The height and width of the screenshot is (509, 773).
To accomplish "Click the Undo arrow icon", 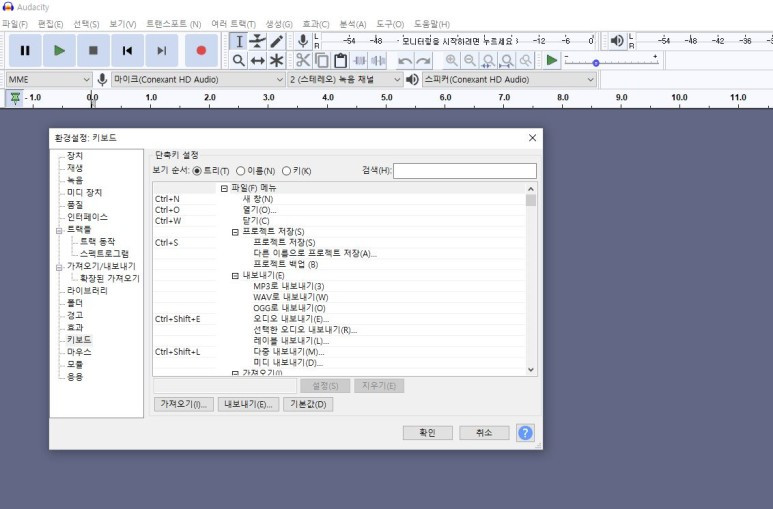I will click(x=405, y=61).
